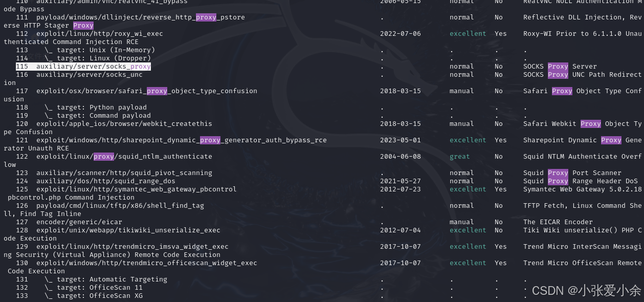Image resolution: width=644 pixels, height=302 pixels.
Task: Click the 'target: Command payload' line
Action: click(x=98, y=116)
